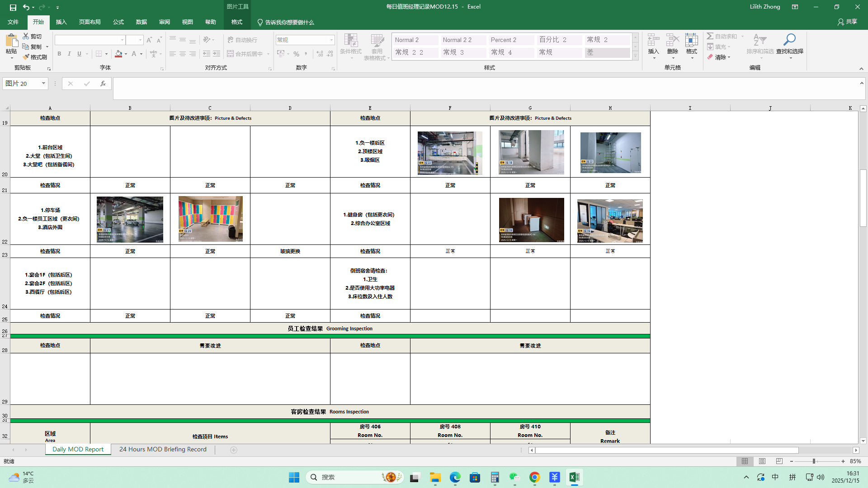Open Excel from the Windows taskbar

[574, 477]
